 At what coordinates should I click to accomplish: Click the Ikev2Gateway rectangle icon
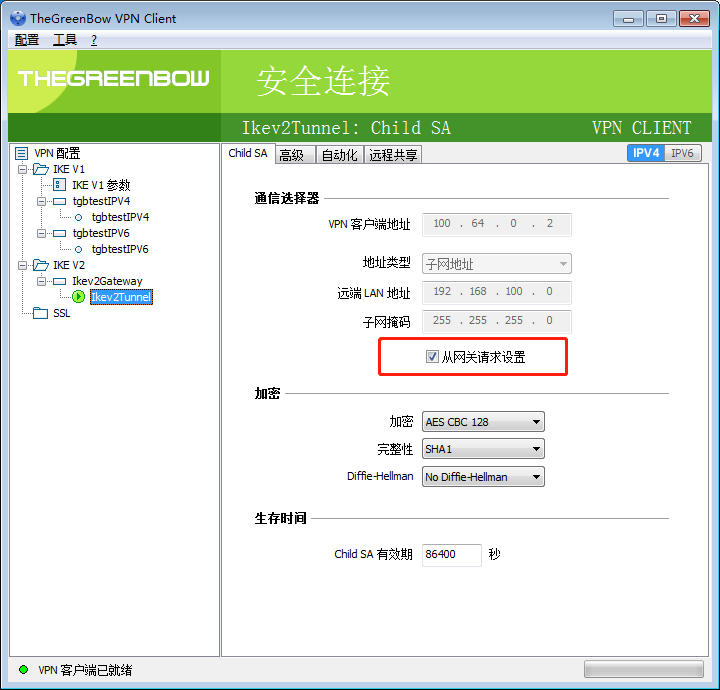pos(59,281)
